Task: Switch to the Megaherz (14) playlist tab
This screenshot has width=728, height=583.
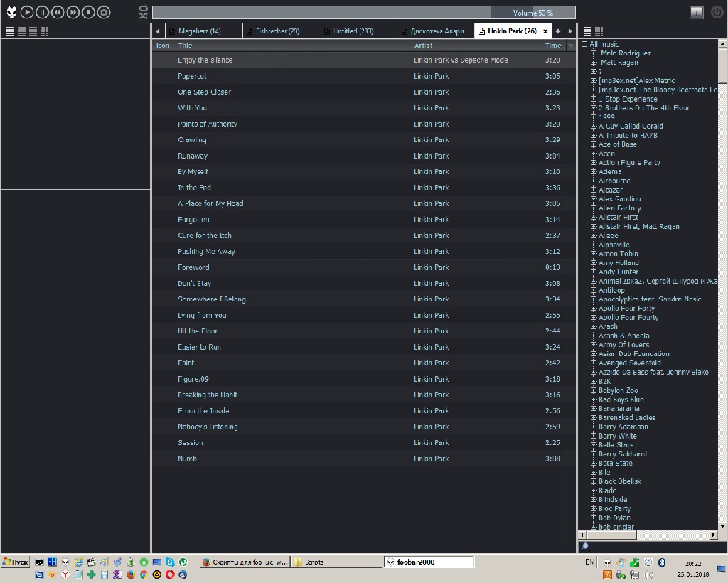Action: (199, 31)
